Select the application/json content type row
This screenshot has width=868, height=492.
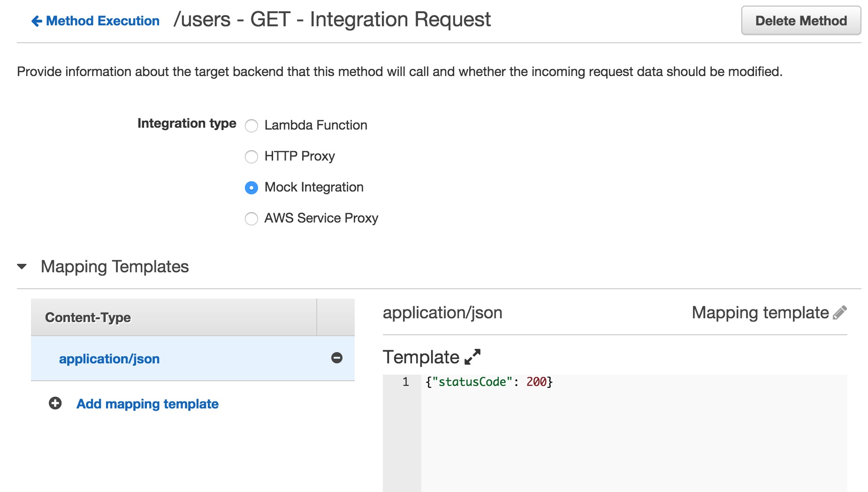coord(109,358)
